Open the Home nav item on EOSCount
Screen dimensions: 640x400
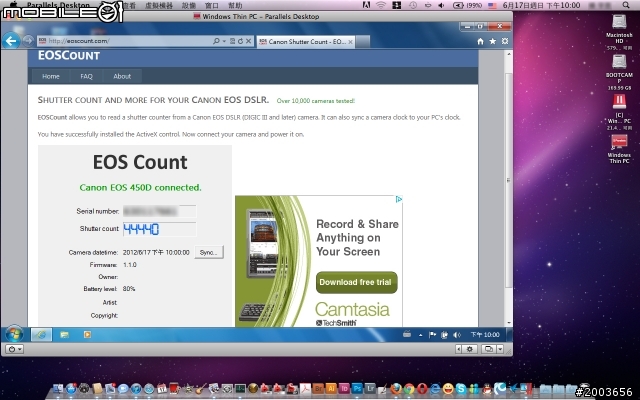point(51,76)
